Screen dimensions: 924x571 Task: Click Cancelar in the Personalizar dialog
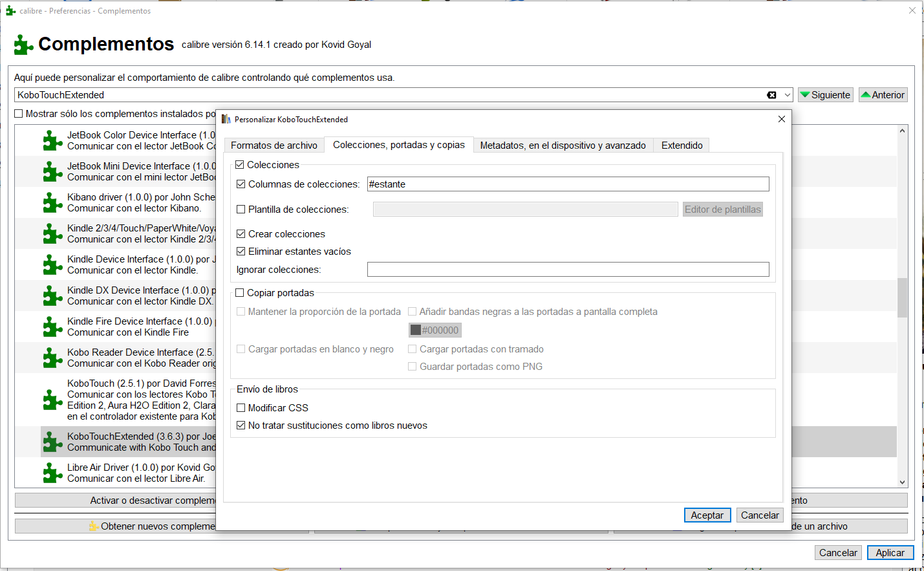pyautogui.click(x=760, y=515)
